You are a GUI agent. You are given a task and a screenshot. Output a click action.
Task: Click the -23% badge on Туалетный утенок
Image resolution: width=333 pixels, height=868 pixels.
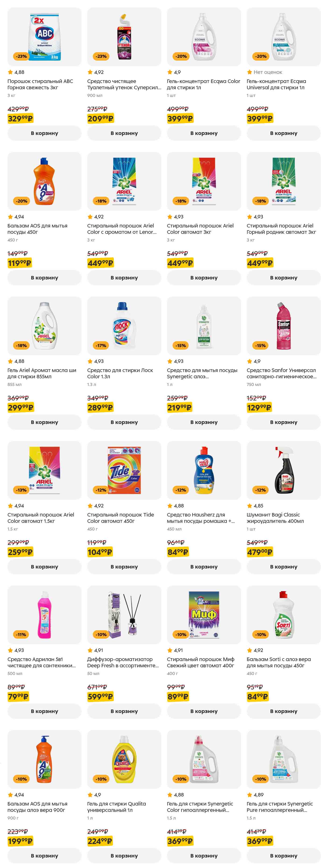click(x=101, y=56)
